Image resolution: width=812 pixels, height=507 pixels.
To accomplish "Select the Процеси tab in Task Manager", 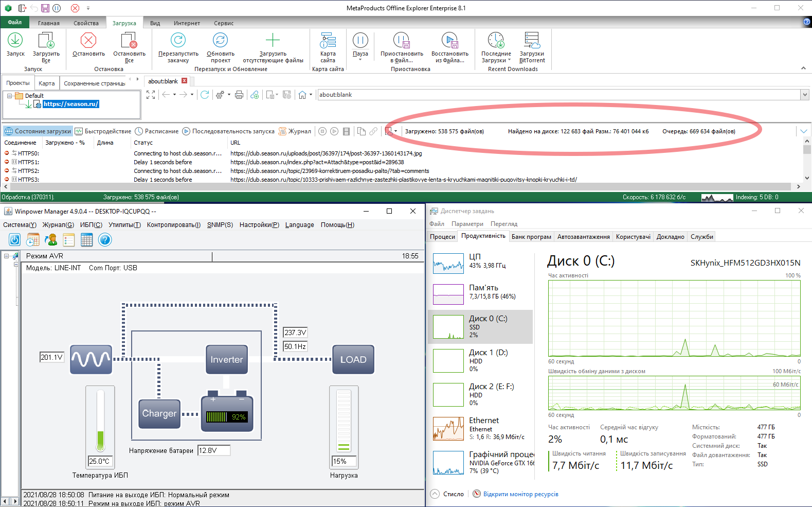I will click(443, 237).
